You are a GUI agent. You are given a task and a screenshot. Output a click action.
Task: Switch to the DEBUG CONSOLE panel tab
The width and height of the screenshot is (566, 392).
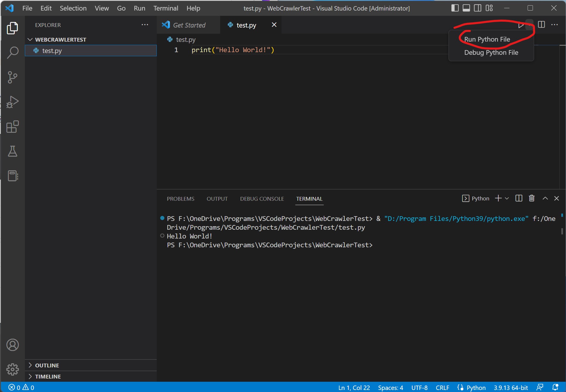(x=262, y=199)
